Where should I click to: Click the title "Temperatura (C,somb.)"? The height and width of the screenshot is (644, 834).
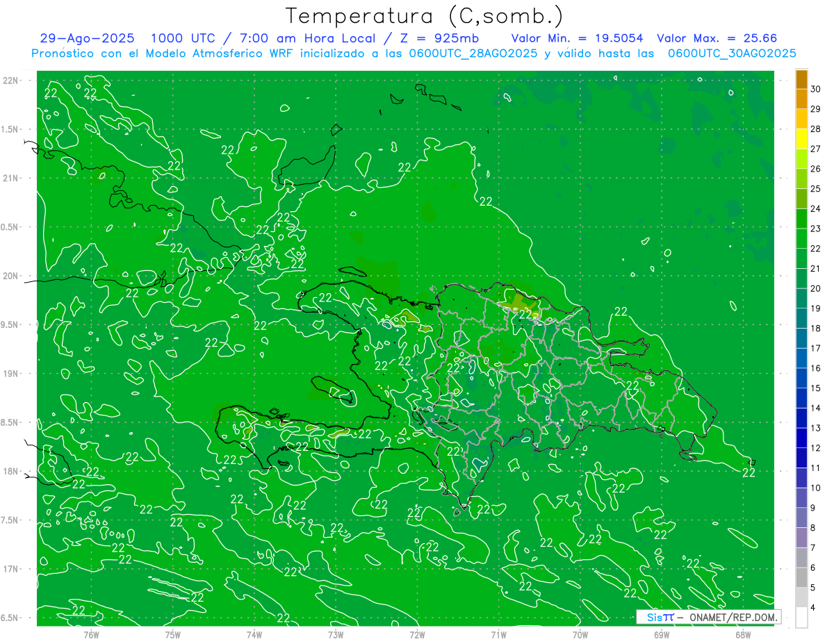425,16
